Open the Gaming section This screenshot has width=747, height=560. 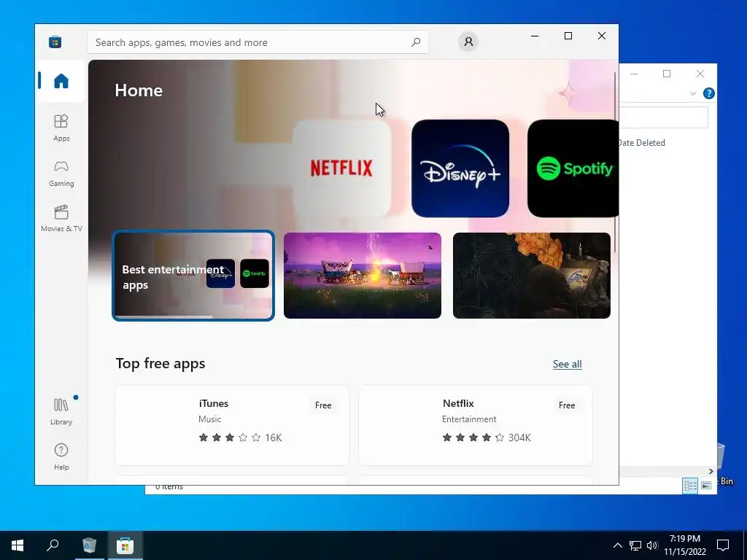point(61,174)
